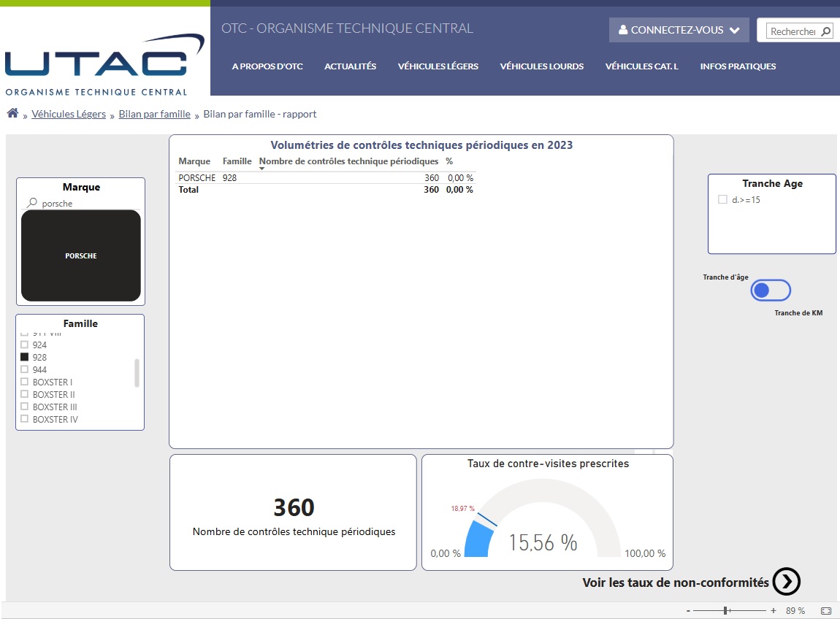Click the sort arrow under Nombre de contrôles column

[x=262, y=169]
